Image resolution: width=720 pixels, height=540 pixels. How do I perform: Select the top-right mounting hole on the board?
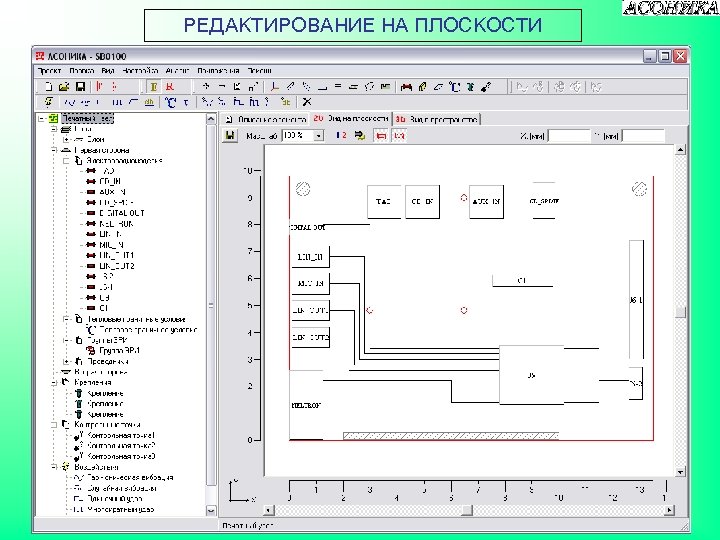pos(639,189)
